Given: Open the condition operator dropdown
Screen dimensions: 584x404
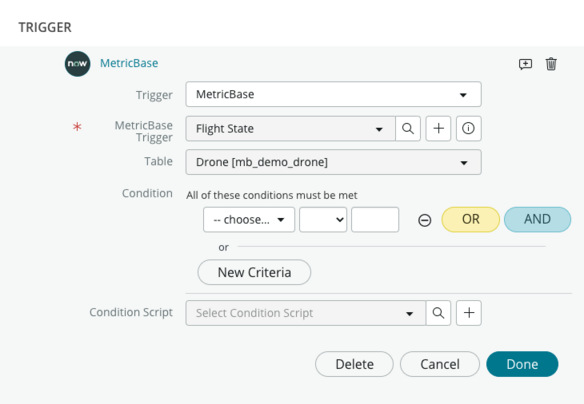Looking at the screenshot, I should click(323, 220).
